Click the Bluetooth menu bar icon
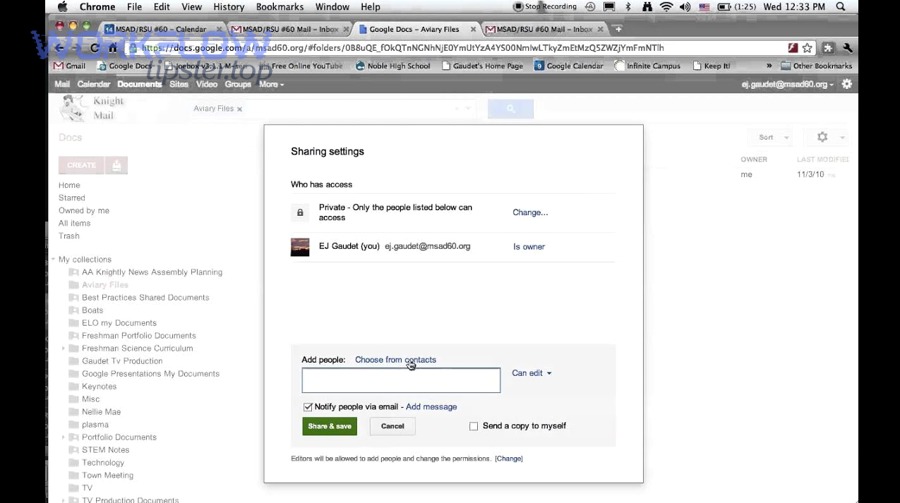Screen dimensions: 900x503 (x=628, y=7)
